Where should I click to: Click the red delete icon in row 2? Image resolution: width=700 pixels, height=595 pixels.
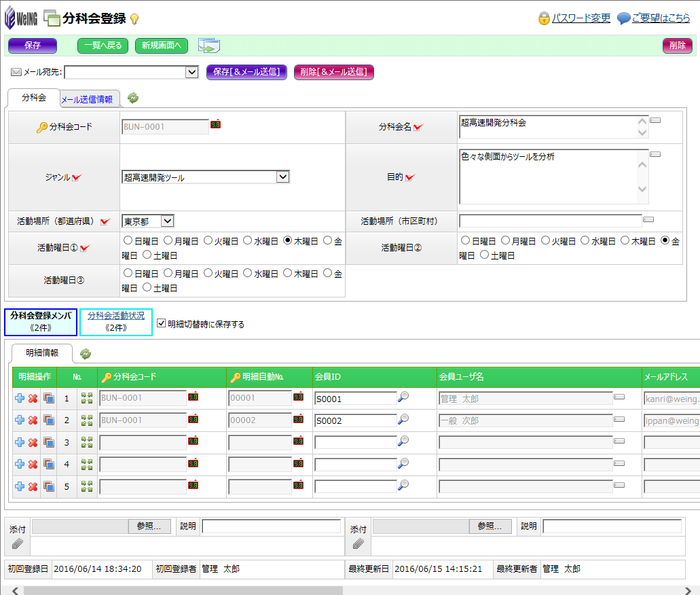tap(33, 420)
